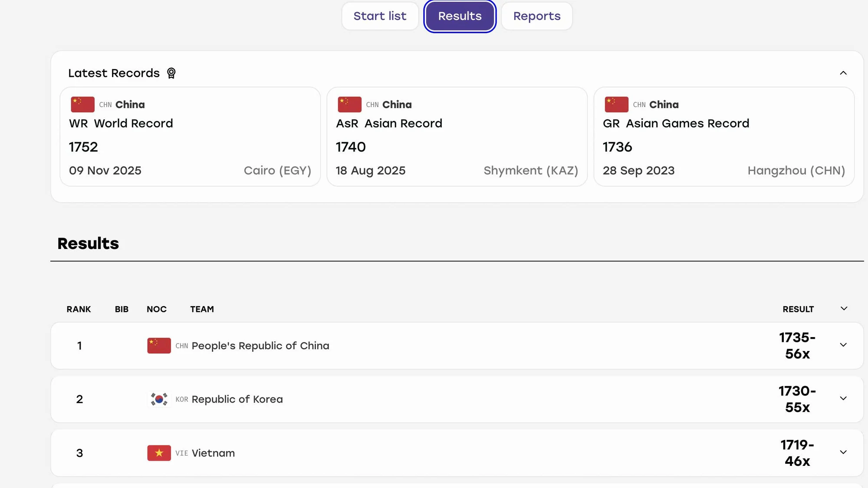Open the Asian Record 1740 card
Image resolution: width=868 pixels, height=488 pixels.
[457, 137]
